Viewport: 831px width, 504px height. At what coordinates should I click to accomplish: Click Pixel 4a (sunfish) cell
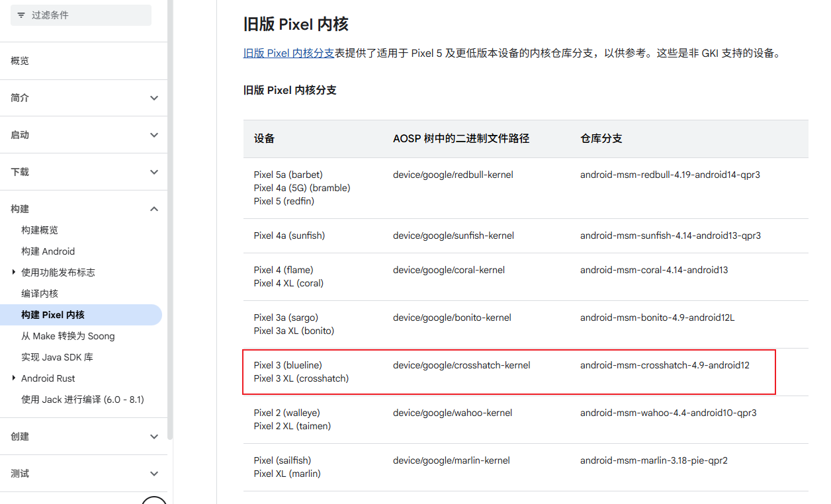point(289,235)
